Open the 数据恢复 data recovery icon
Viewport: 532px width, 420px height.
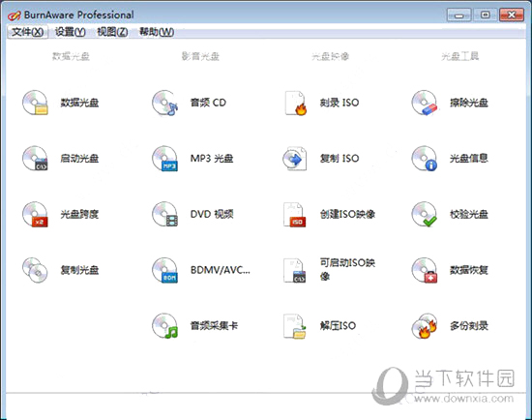(425, 270)
